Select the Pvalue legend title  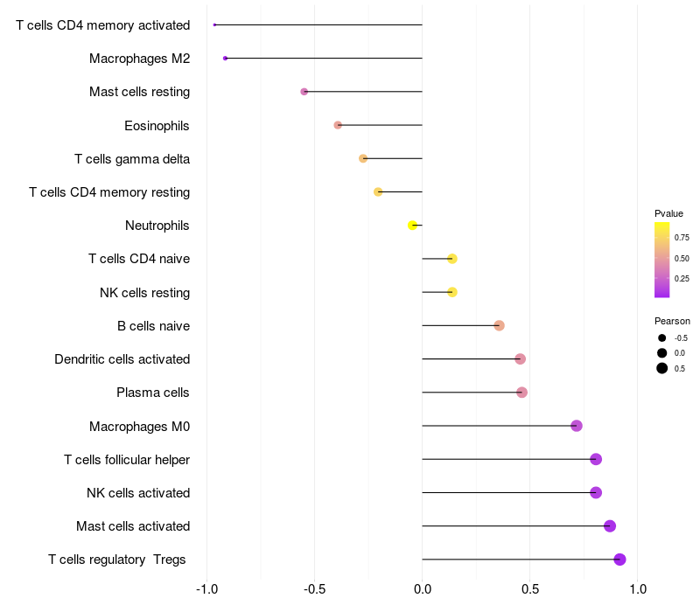tap(668, 213)
